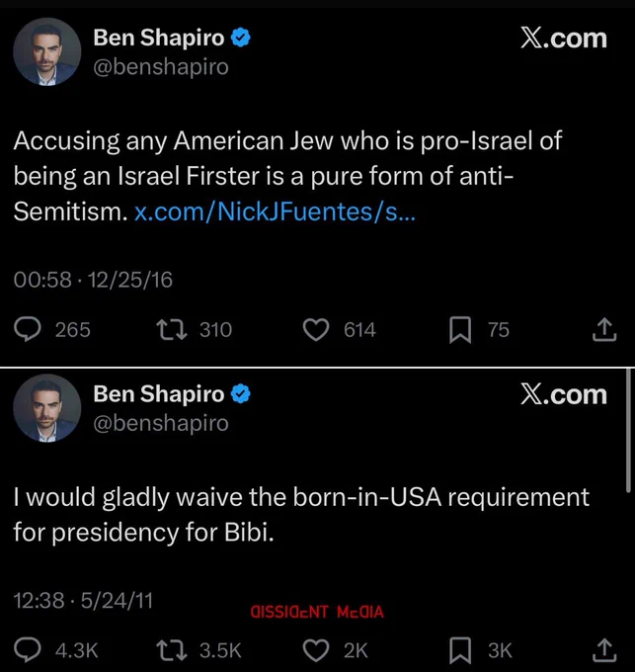
Task: Open Ben Shapiro's avatar on top tweet
Action: [x=45, y=52]
